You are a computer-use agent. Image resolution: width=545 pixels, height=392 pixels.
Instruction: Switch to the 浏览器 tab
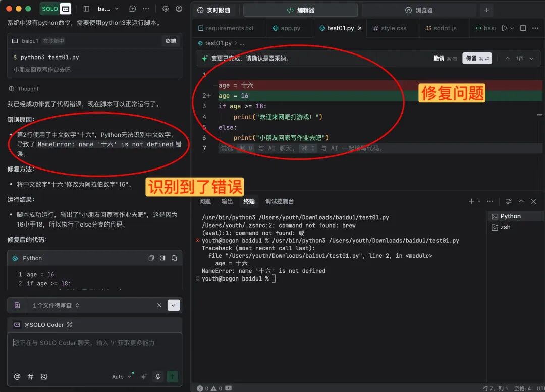[419, 10]
